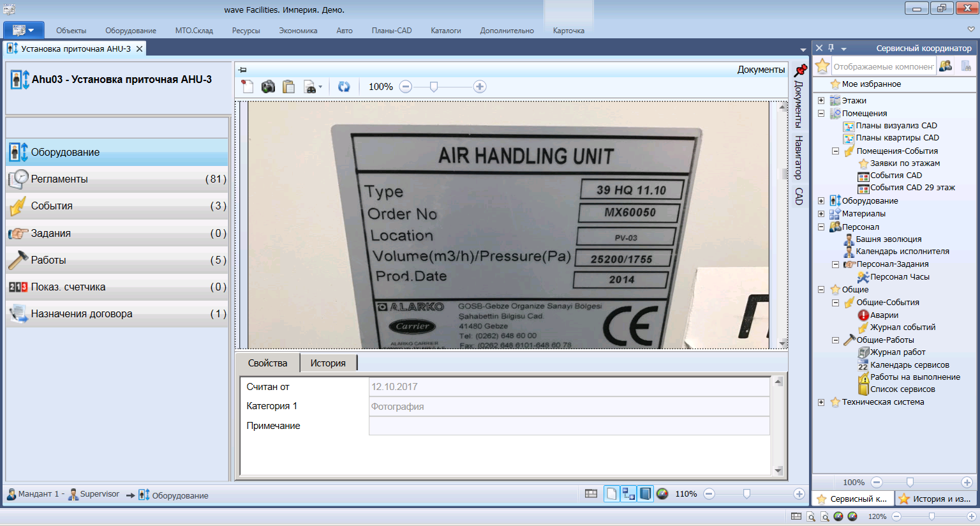Click the Работы на выполнение lock icon
Image resolution: width=980 pixels, height=526 pixels.
(863, 377)
